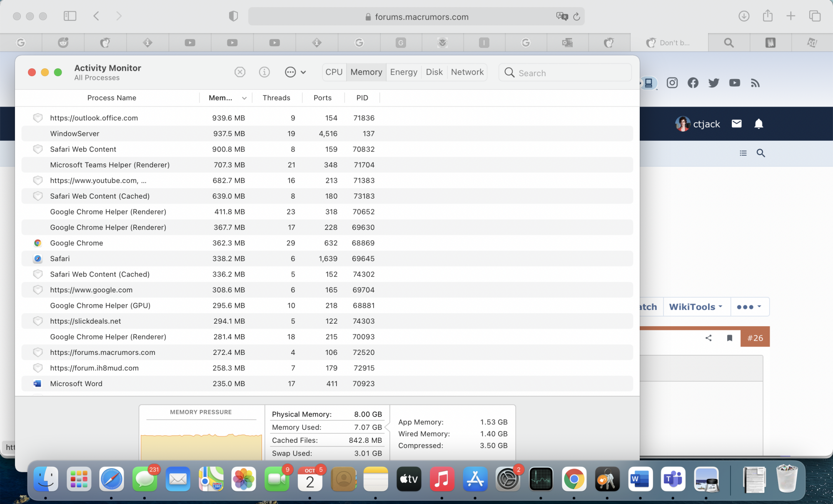The height and width of the screenshot is (504, 833).
Task: Click the Stop process X icon
Action: 240,72
